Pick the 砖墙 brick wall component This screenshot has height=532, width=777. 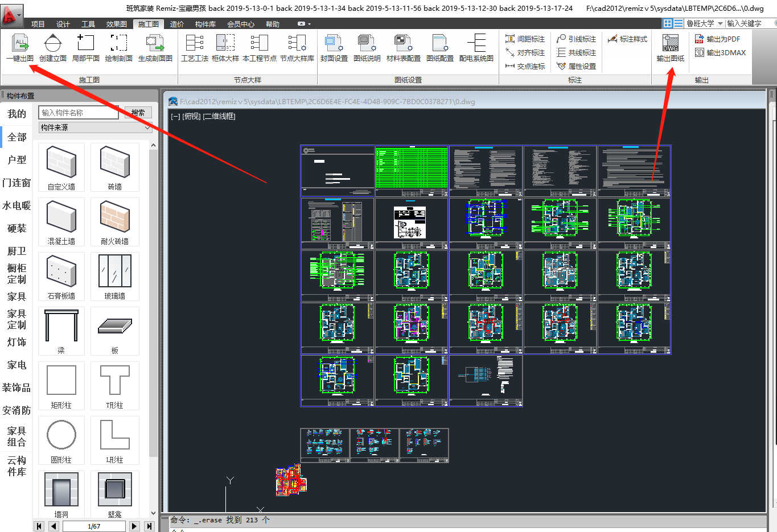[115, 167]
